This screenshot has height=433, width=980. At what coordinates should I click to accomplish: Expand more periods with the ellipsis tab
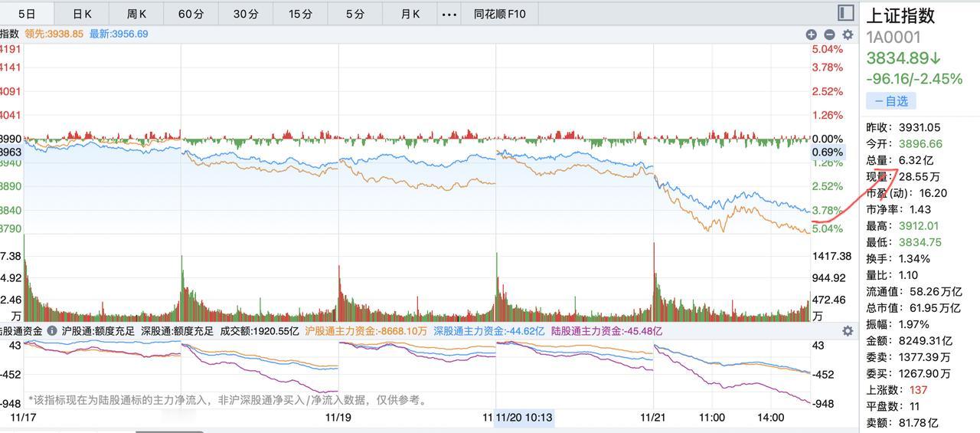449,14
